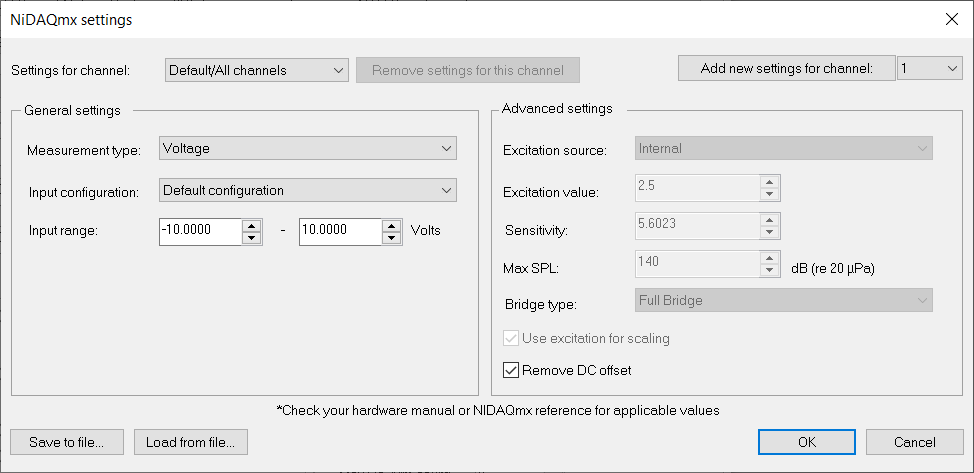Expand the Measurement type dropdown
This screenshot has height=473, width=974.
(308, 149)
